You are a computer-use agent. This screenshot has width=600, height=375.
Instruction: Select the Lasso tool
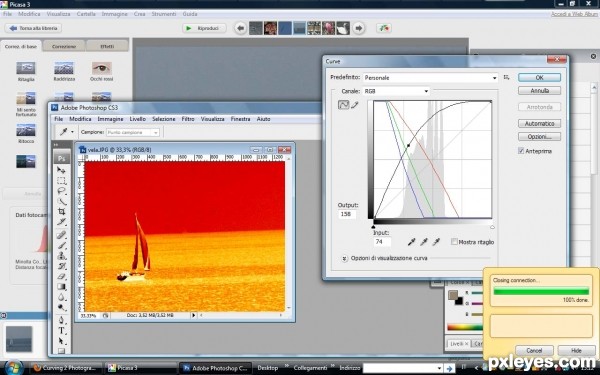61,191
